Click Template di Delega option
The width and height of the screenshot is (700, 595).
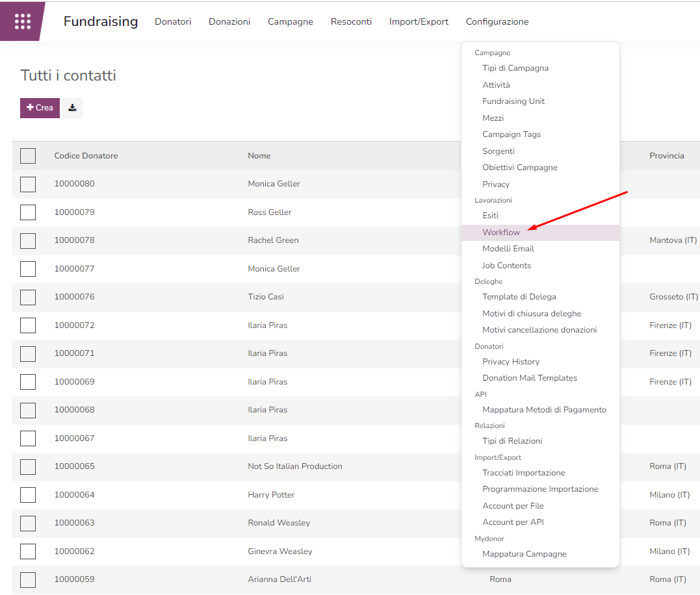(x=519, y=297)
